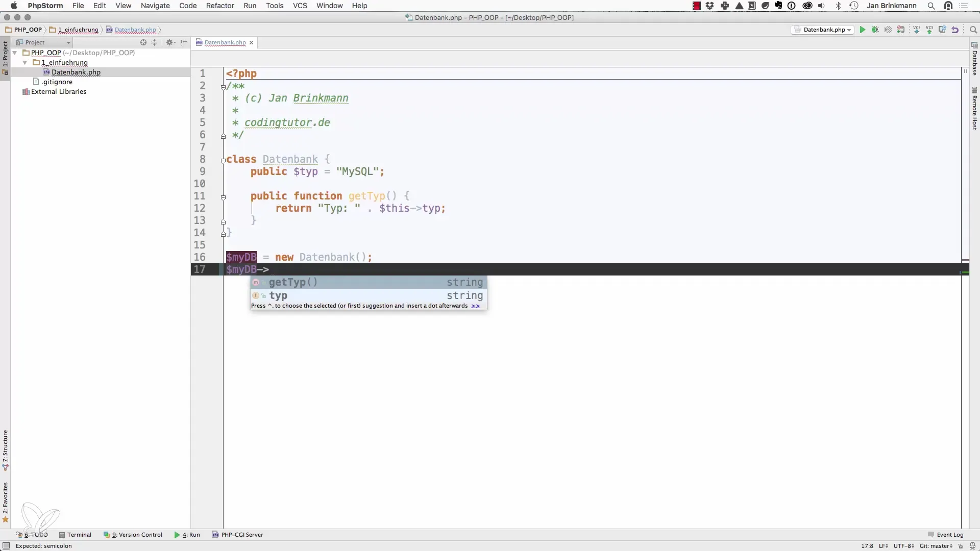Open the Navigate menu

pyautogui.click(x=155, y=6)
